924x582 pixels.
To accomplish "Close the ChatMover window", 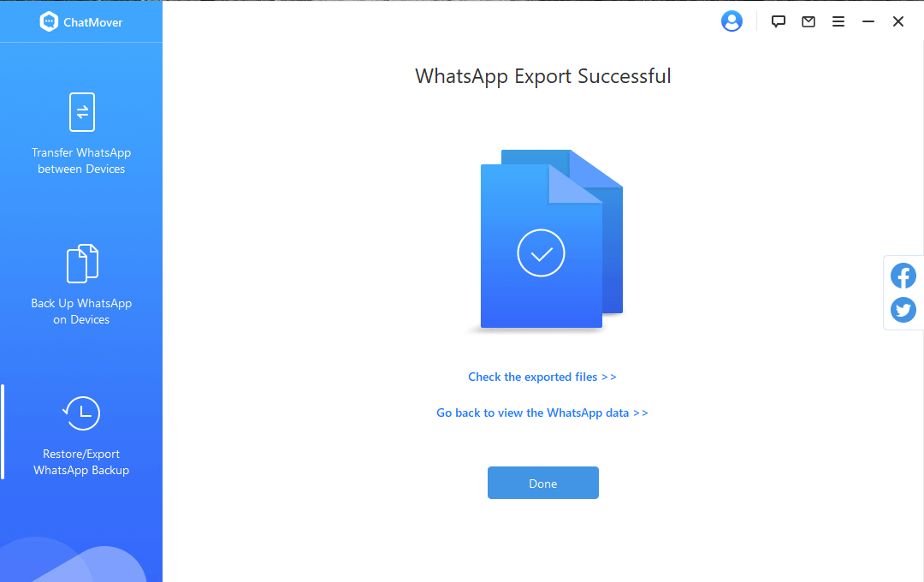I will coord(898,21).
